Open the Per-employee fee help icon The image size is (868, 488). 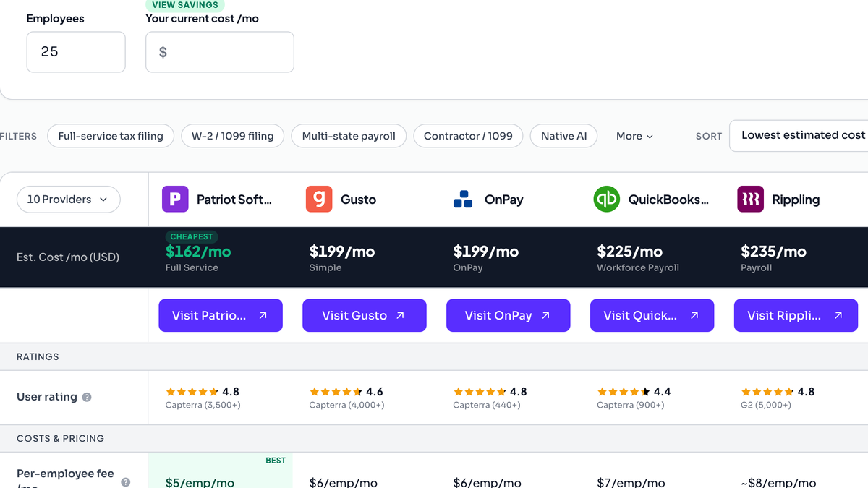pyautogui.click(x=125, y=482)
